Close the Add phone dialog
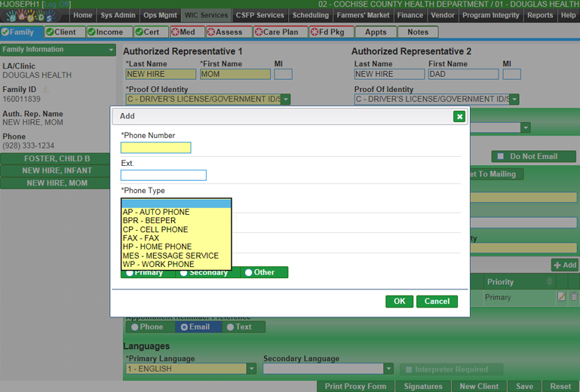This screenshot has width=580, height=392. pos(459,116)
